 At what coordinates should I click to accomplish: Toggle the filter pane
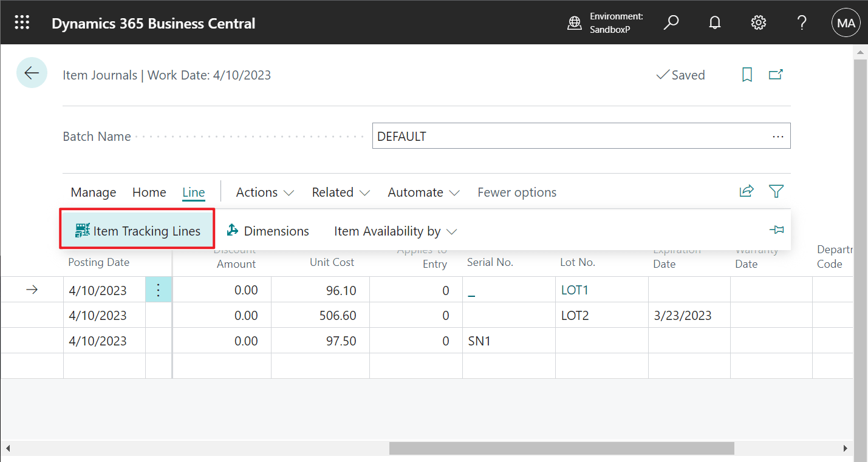[x=776, y=191]
